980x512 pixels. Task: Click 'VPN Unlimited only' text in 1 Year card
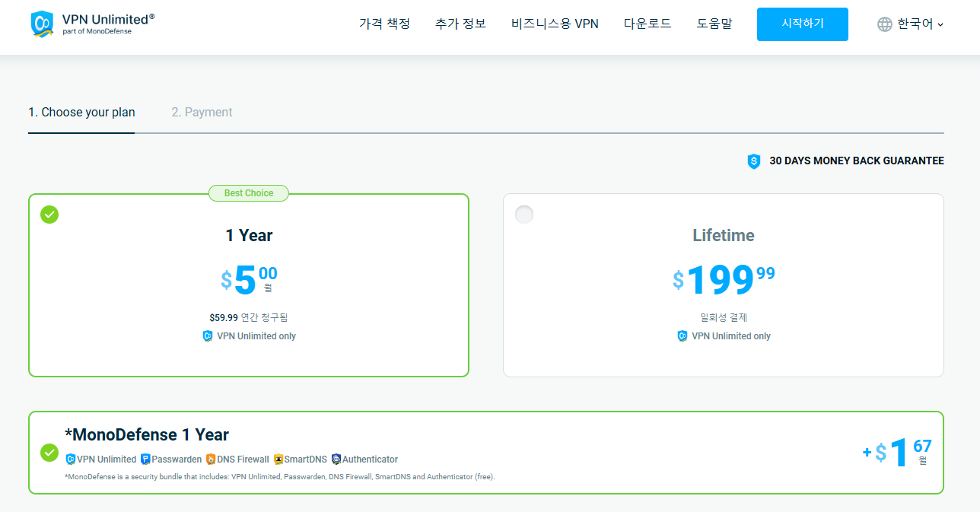(256, 336)
